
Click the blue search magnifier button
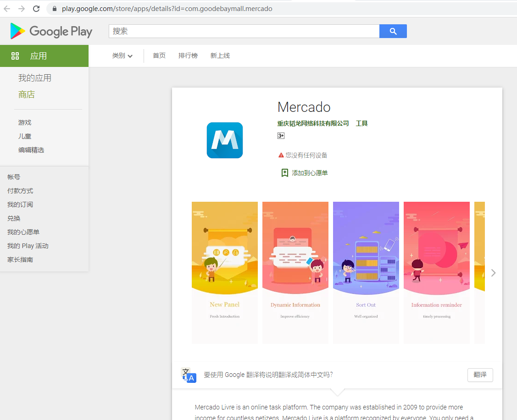tap(393, 31)
